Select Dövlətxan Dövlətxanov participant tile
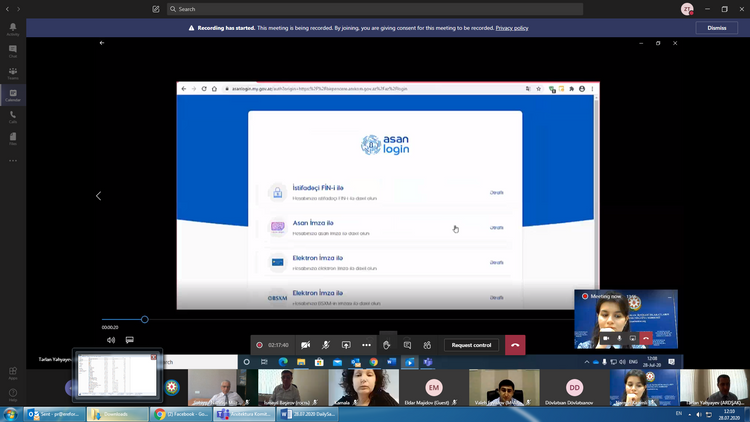This screenshot has height=422, width=750. [x=574, y=388]
